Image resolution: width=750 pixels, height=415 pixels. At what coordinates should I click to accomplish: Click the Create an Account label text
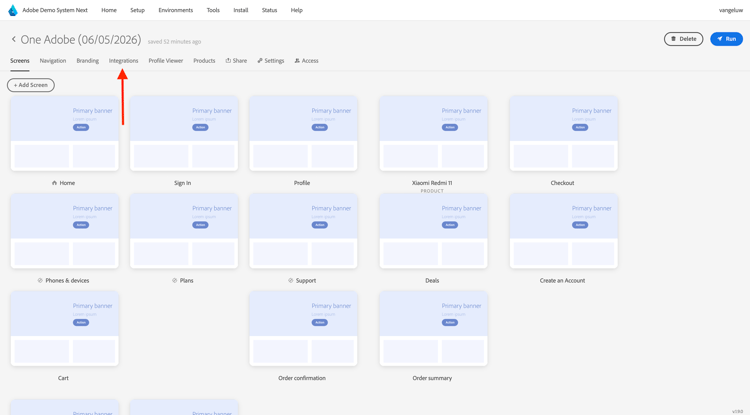coord(562,281)
